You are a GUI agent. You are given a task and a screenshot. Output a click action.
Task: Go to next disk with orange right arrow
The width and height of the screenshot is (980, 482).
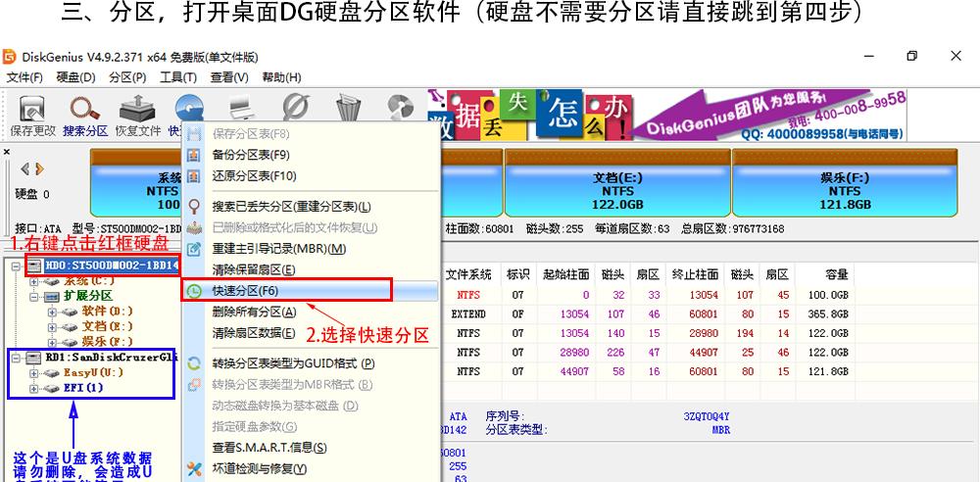[x=39, y=169]
